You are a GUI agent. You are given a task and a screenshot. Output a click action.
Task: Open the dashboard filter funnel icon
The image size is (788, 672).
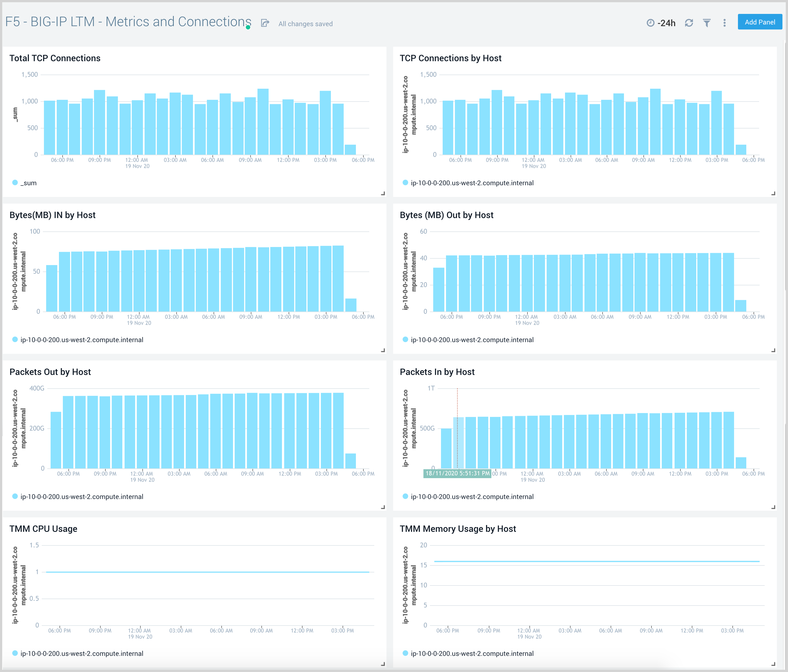click(707, 23)
